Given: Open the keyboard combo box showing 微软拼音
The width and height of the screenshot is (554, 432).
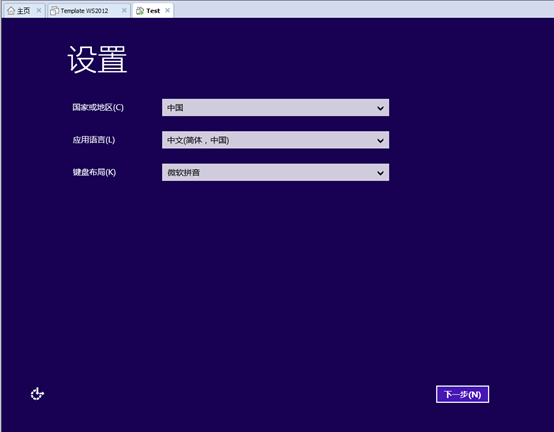Looking at the screenshot, I should [x=275, y=172].
